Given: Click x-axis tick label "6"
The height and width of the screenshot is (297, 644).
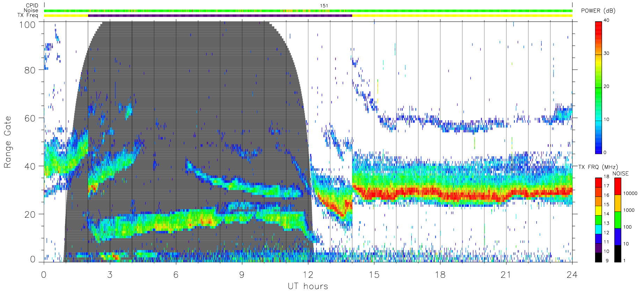Looking at the screenshot, I should 176,275.
